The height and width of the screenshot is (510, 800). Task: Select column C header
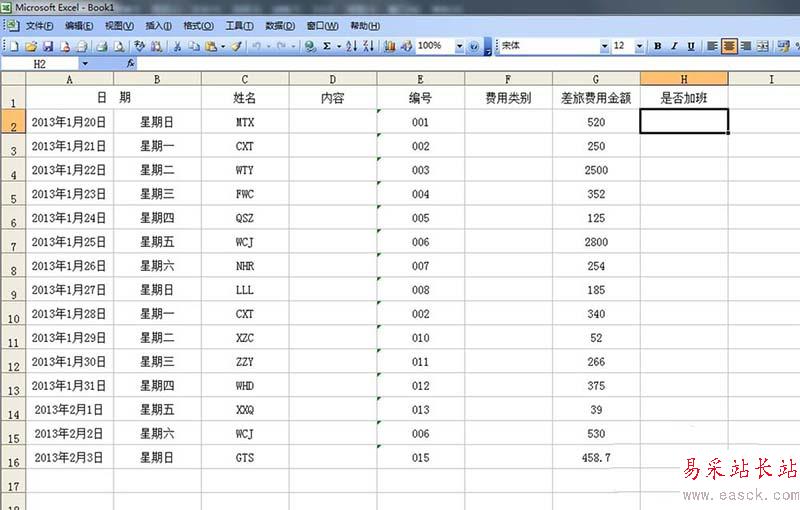(x=245, y=79)
